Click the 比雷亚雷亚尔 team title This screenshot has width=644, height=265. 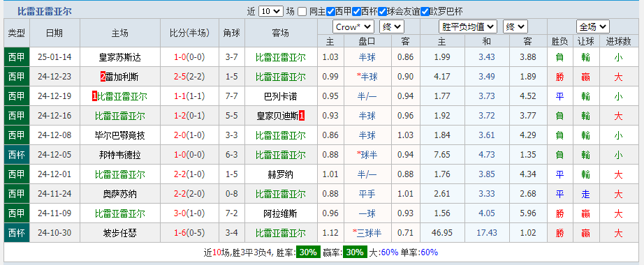[x=45, y=11]
